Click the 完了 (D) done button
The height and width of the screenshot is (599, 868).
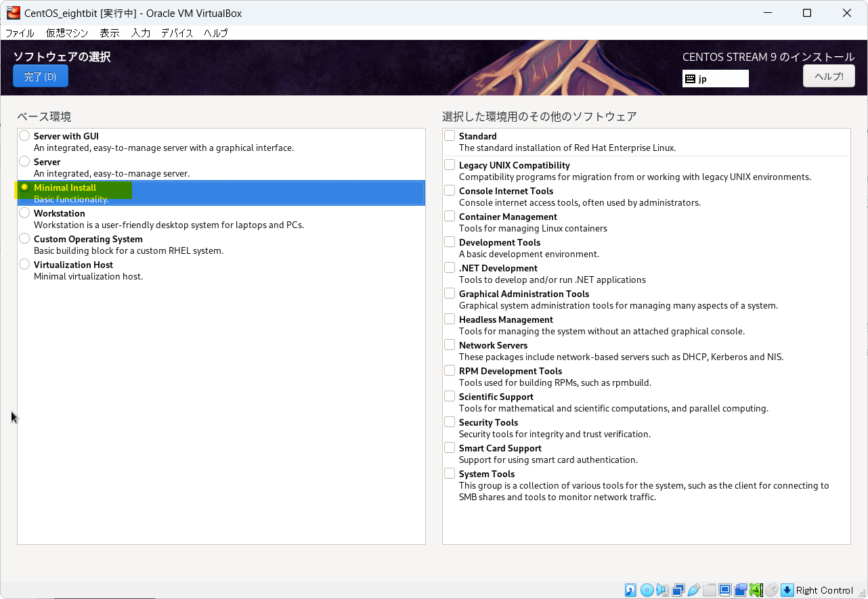41,76
